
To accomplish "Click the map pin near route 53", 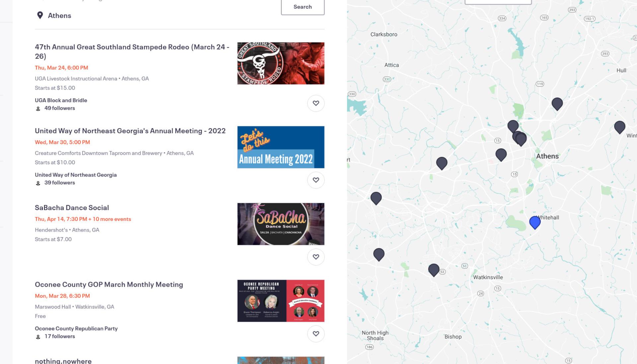I will coord(434,270).
